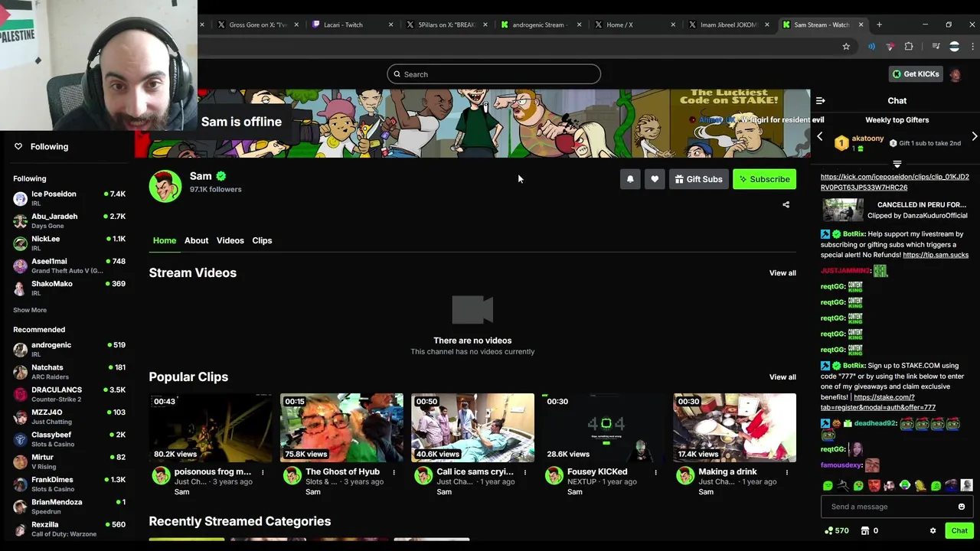Viewport: 980px width, 551px height.
Task: Insert the white baby photo emote
Action: click(966, 485)
